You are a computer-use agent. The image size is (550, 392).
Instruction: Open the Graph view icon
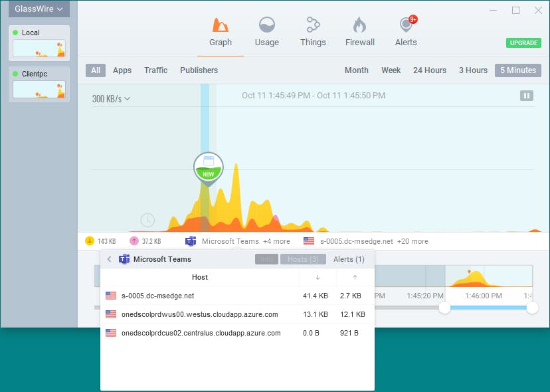pos(221,25)
